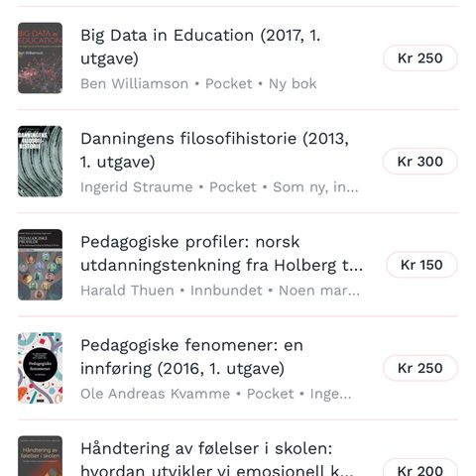This screenshot has height=476, width=476.
Task: Select Ben Williamson author details line
Action: [198, 83]
